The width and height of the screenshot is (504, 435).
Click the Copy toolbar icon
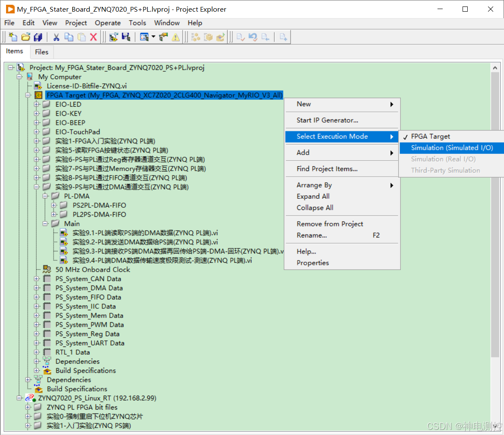pos(69,37)
